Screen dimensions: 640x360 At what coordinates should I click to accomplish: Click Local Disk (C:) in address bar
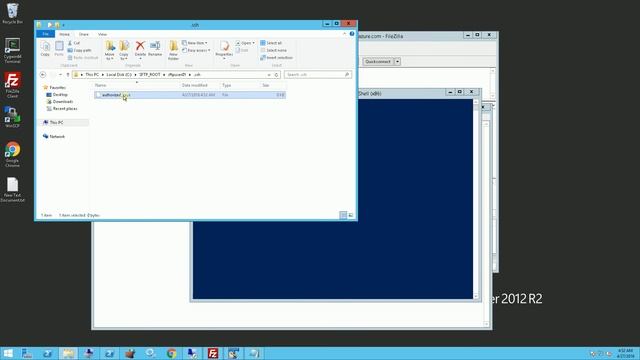tap(119, 75)
